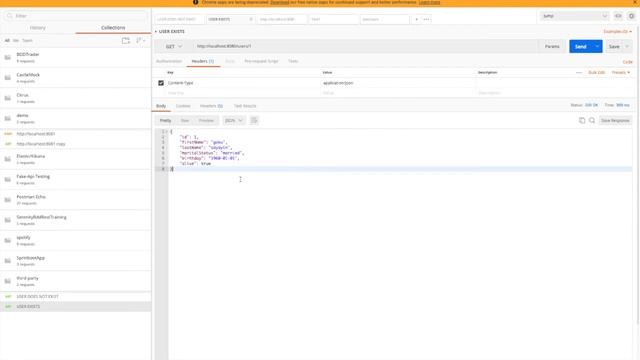Select the Collections tab
The width and height of the screenshot is (640, 360).
click(113, 28)
